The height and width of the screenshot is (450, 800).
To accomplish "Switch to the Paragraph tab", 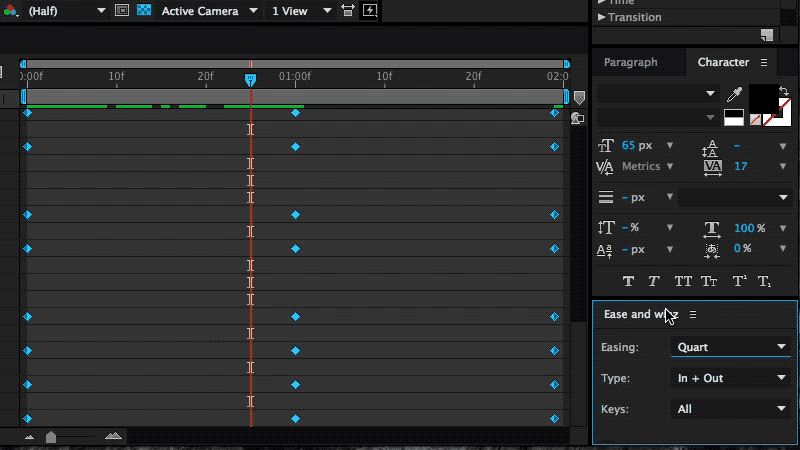I will [631, 62].
